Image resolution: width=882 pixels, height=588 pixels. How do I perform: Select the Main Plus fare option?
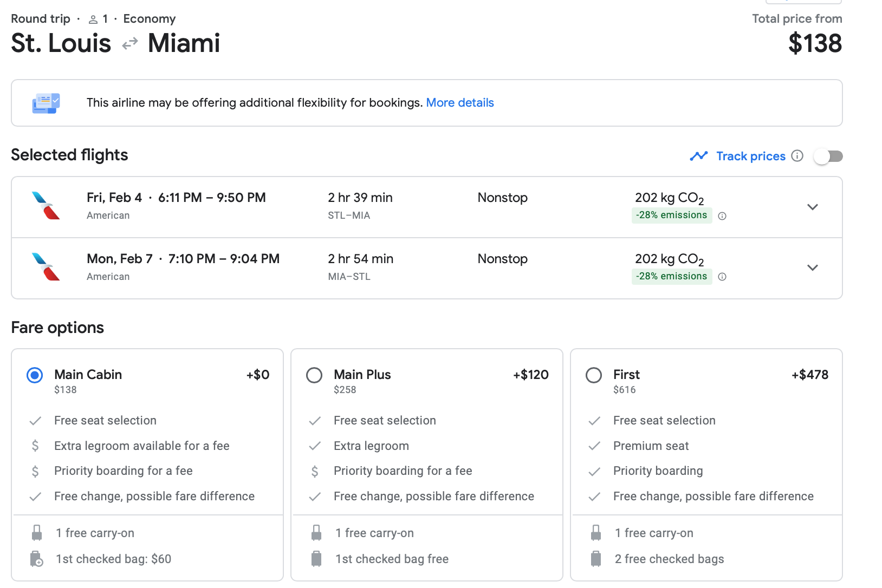point(314,375)
